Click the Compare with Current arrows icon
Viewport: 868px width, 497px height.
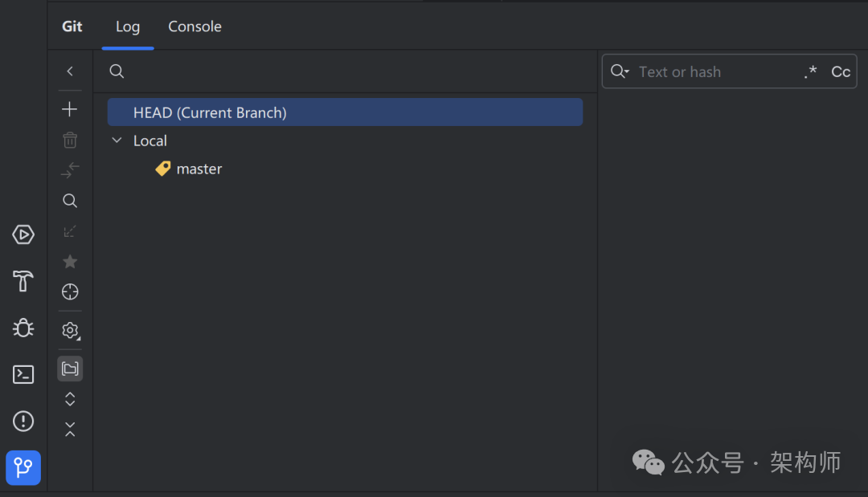70,170
